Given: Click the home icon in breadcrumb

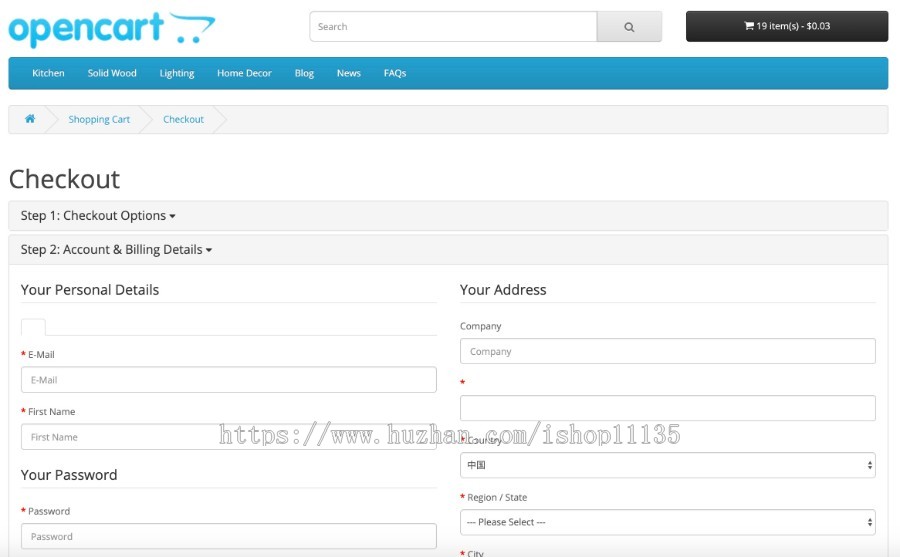Looking at the screenshot, I should 30,119.
